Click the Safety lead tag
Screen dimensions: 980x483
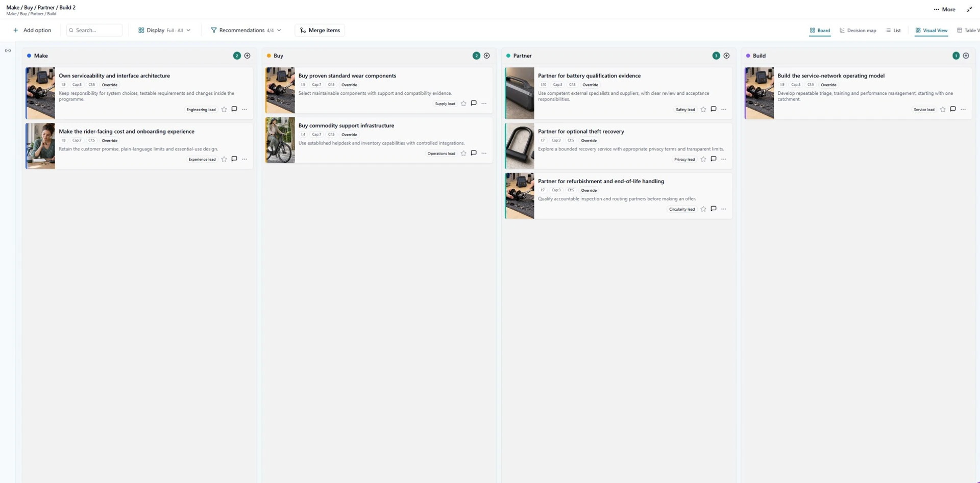(685, 110)
